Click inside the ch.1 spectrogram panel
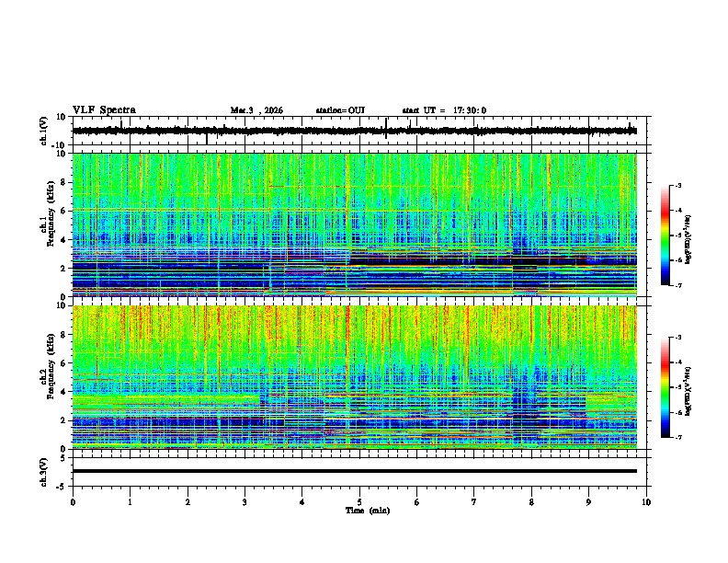This screenshot has width=728, height=563. point(354,224)
